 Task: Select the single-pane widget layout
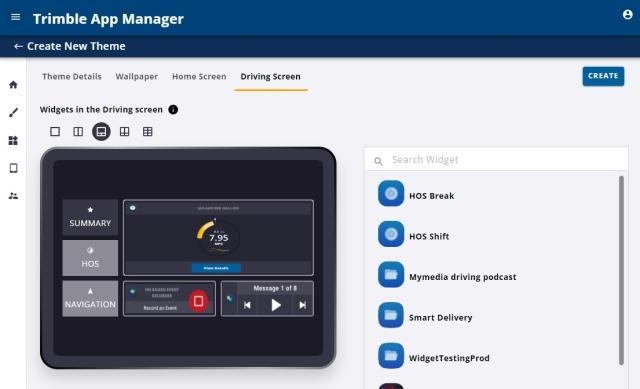click(x=55, y=131)
